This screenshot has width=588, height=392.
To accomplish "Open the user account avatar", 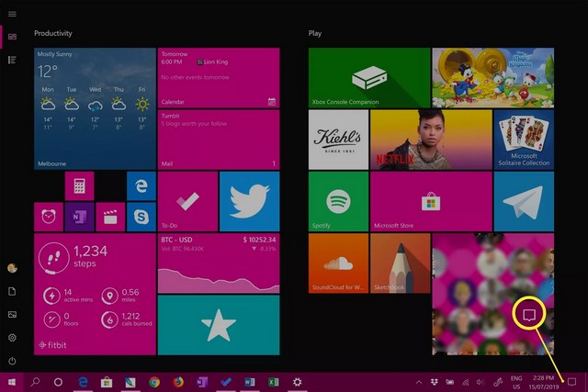I will coord(12,268).
